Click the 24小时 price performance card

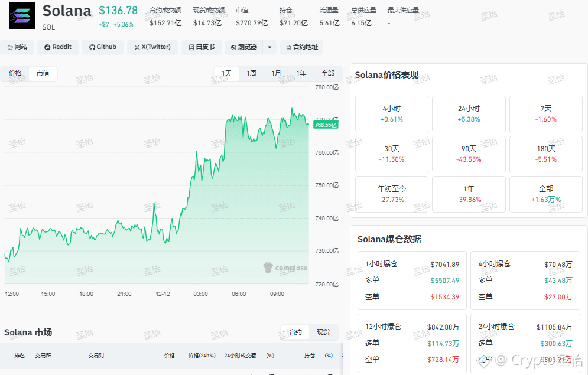469,114
